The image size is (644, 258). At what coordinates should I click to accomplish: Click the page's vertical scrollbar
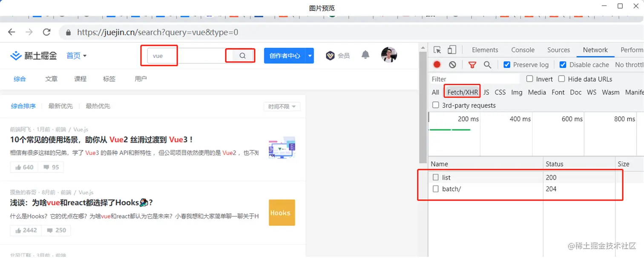pos(423,106)
